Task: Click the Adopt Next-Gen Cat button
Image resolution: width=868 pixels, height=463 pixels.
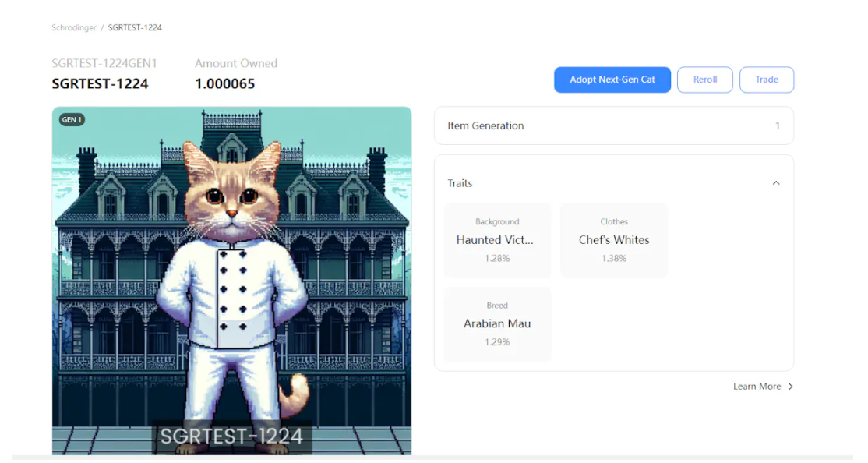Action: tap(612, 80)
